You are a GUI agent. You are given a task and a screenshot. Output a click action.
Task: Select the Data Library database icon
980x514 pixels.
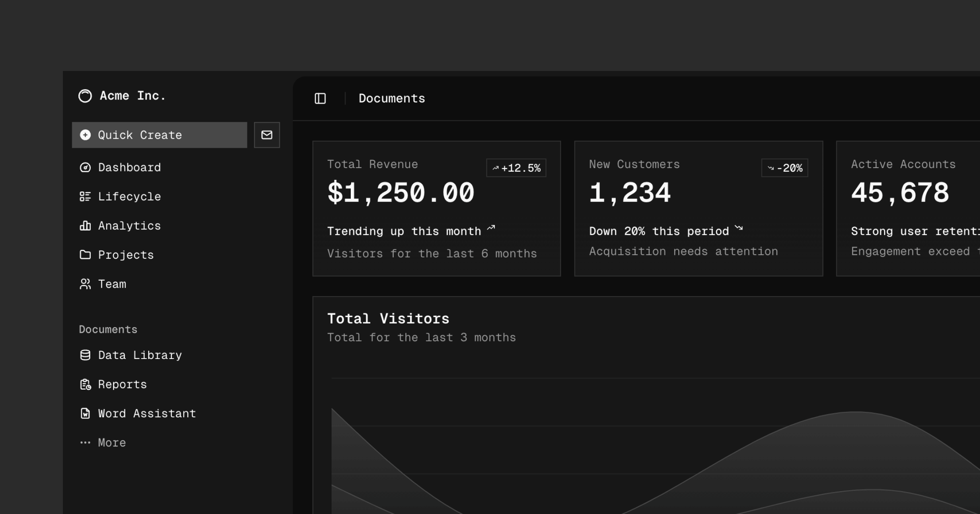pyautogui.click(x=85, y=355)
